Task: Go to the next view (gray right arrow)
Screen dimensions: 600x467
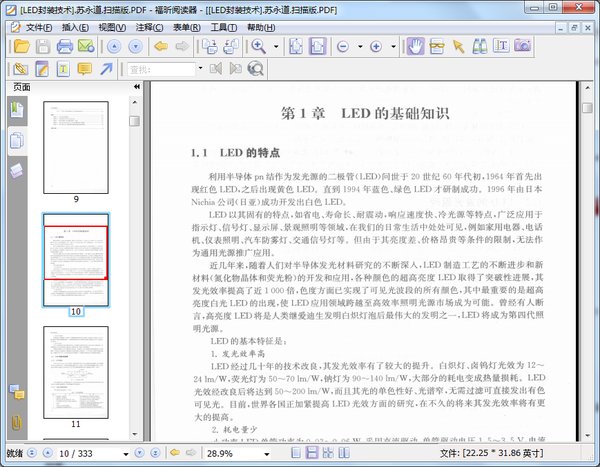Action: pyautogui.click(x=182, y=47)
